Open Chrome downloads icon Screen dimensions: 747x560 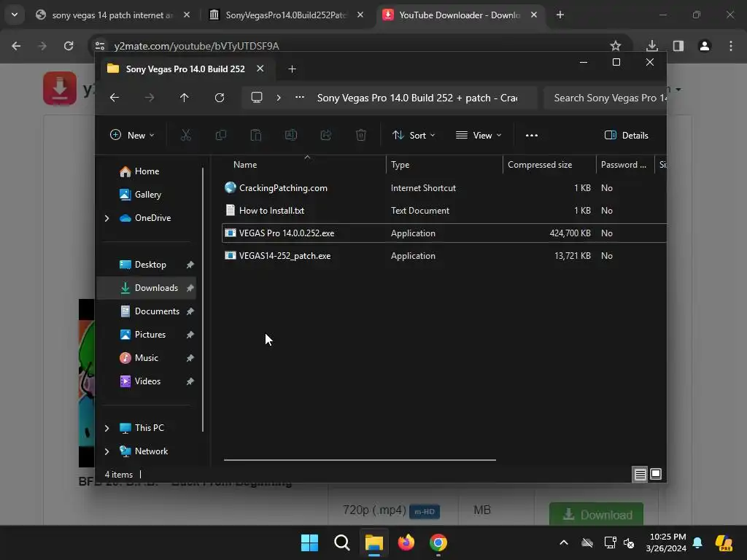(x=652, y=46)
